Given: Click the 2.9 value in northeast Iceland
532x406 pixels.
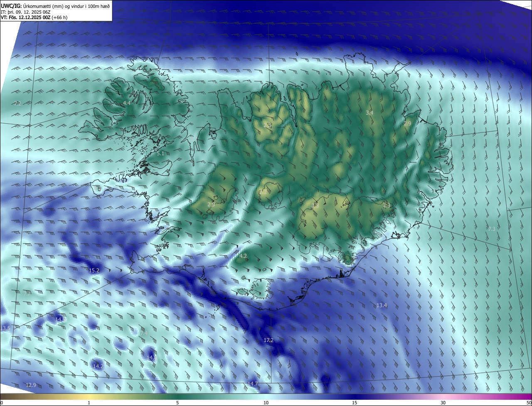Looking at the screenshot, I should coord(407,123).
